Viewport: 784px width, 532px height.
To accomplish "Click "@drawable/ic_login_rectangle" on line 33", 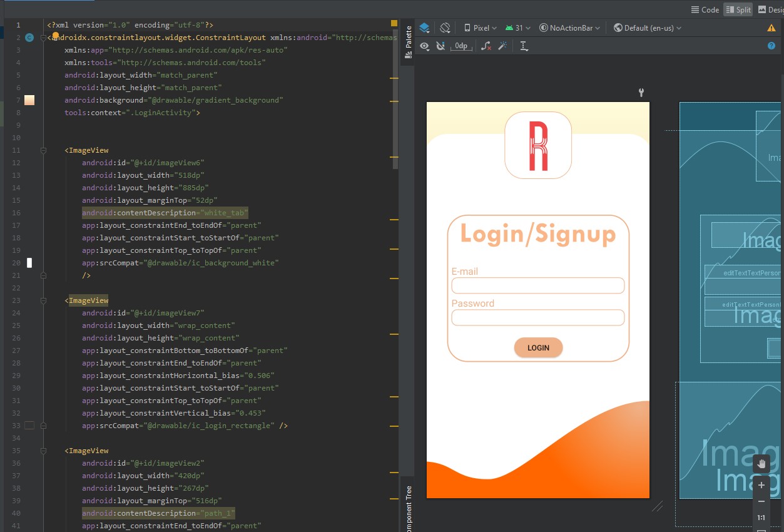I will pos(210,426).
